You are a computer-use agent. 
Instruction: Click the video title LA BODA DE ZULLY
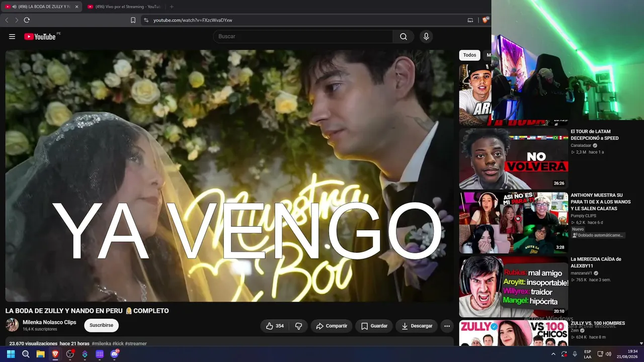(x=87, y=311)
